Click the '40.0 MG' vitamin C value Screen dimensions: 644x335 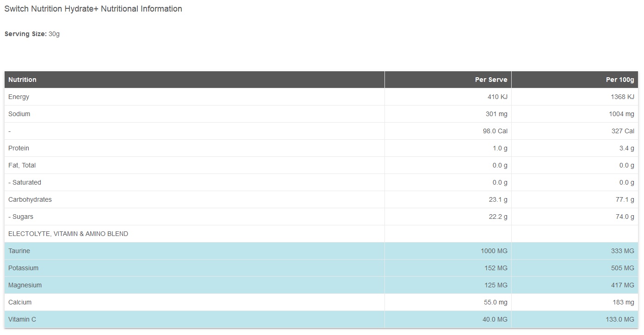(494, 319)
